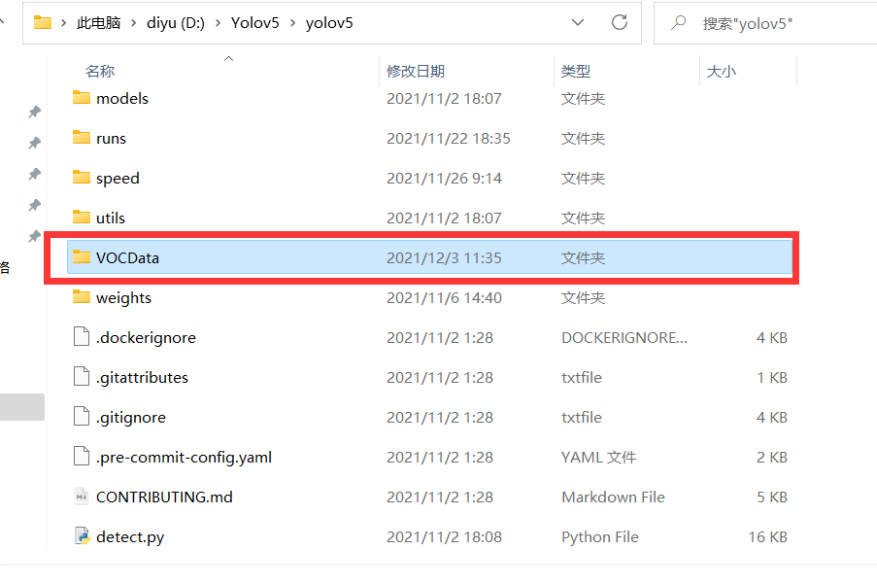Click date 2021/11/26 9:14 of speed
The height and width of the screenshot is (568, 877).
(x=444, y=178)
